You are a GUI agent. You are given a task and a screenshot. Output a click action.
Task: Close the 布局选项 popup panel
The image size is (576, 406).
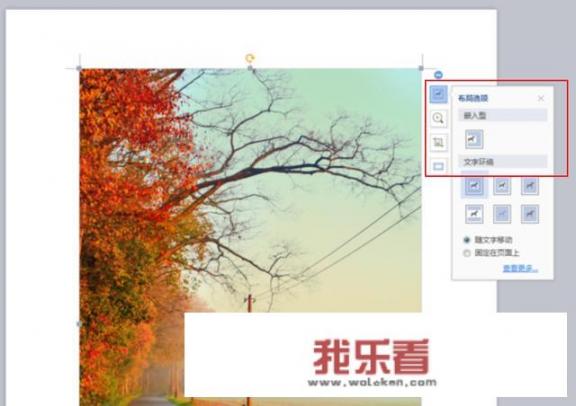point(541,98)
